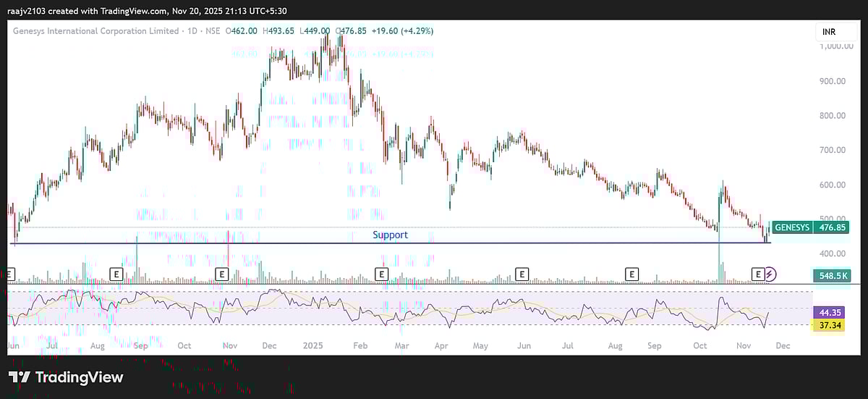Click the GENESYS symbol label on price axis
This screenshot has width=868, height=399.
(x=792, y=227)
